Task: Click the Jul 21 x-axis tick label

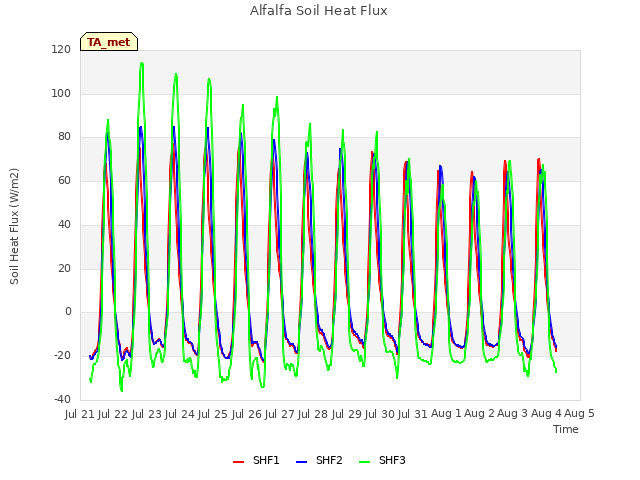Action: (x=80, y=414)
